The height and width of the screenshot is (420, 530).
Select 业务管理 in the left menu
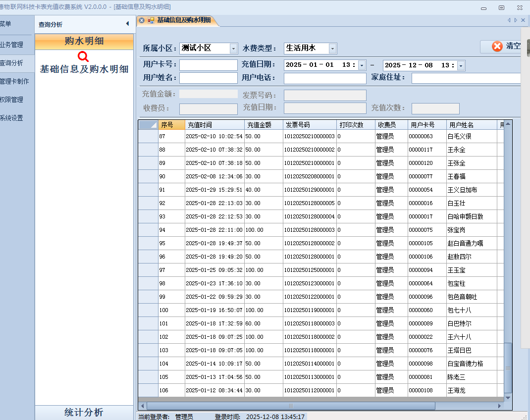click(12, 45)
